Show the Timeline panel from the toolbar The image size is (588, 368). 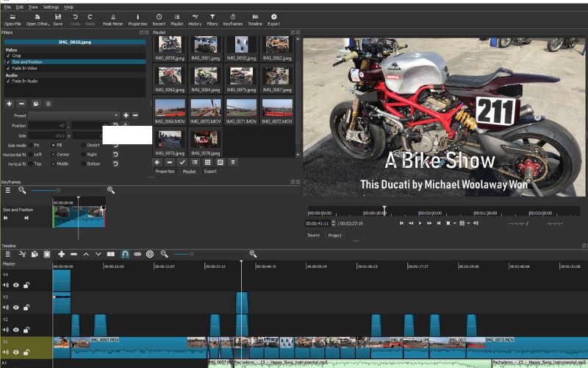tap(255, 20)
